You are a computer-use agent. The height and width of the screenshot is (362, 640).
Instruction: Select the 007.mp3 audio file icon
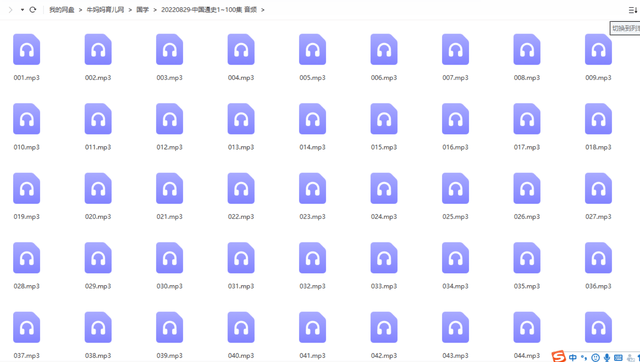tap(455, 49)
